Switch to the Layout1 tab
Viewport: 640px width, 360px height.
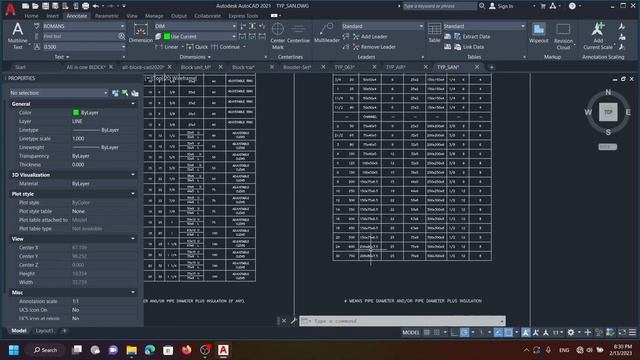(44, 331)
